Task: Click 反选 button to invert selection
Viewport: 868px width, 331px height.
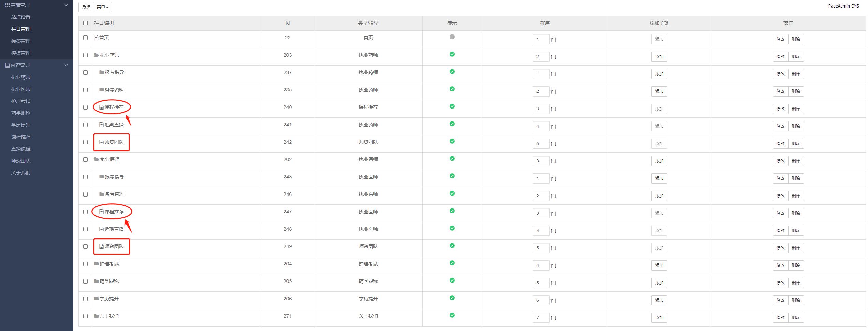Action: [86, 7]
